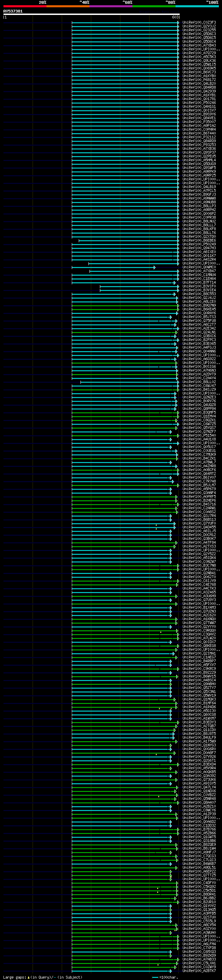Open hit UniRef100_B6EBE6

pyautogui.click(x=199, y=241)
